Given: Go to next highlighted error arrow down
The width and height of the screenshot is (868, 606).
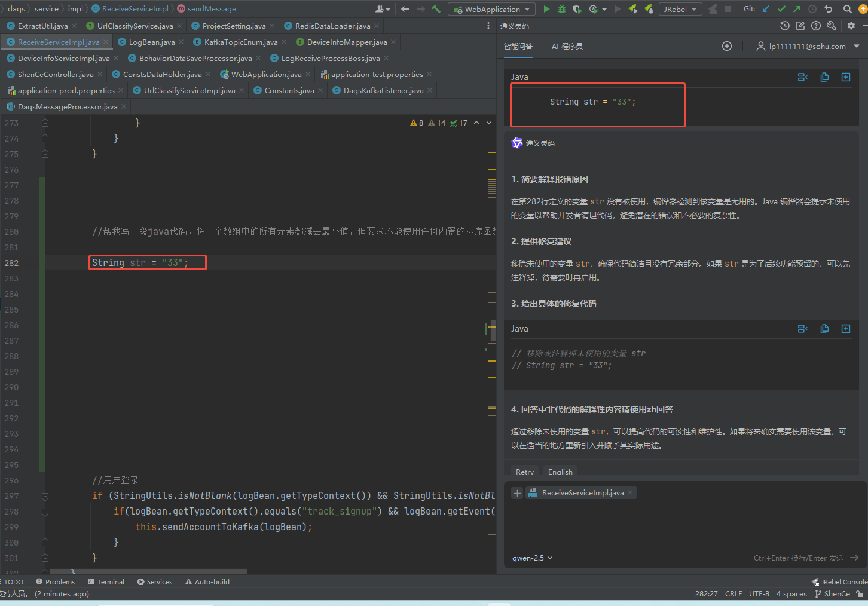Looking at the screenshot, I should pyautogui.click(x=489, y=123).
